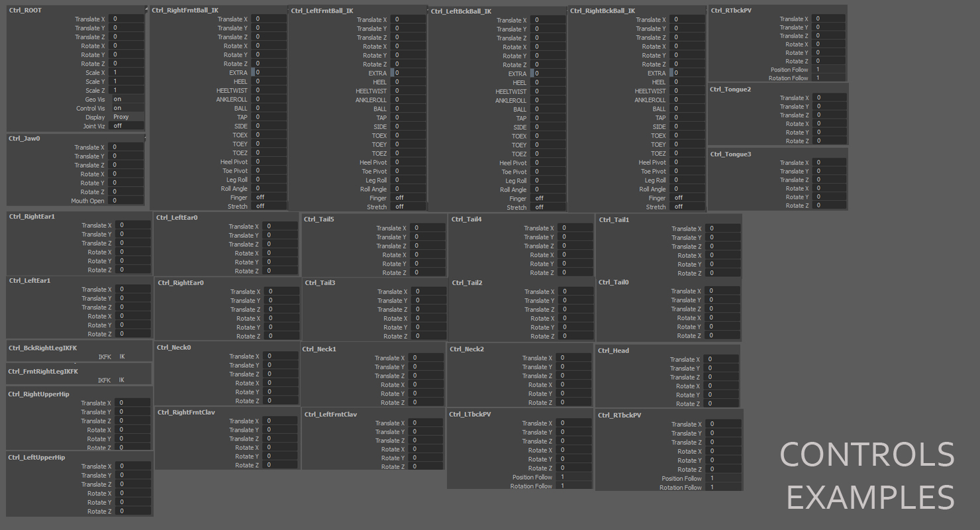Toggle Stretch value in Ctrl_RightBckBall_IK

(688, 207)
